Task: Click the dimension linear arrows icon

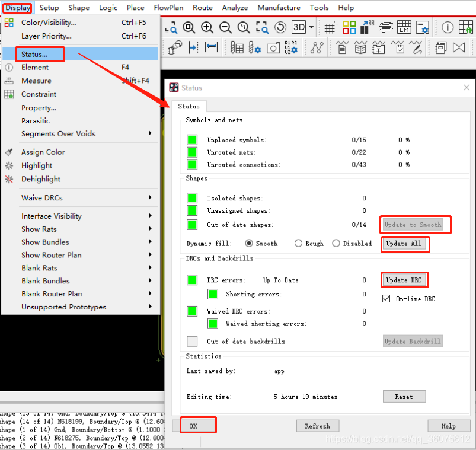Action: (x=212, y=47)
